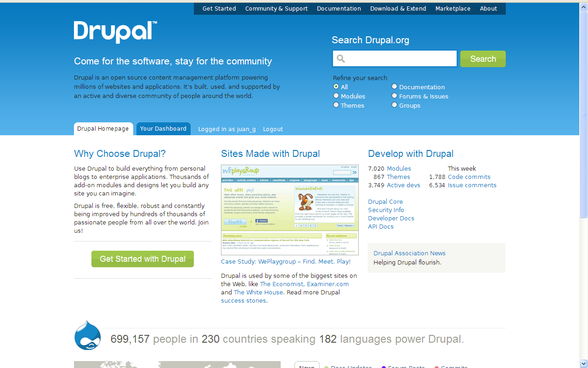The height and width of the screenshot is (368, 588).
Task: Click the scrollbar up arrow
Action: point(584,4)
